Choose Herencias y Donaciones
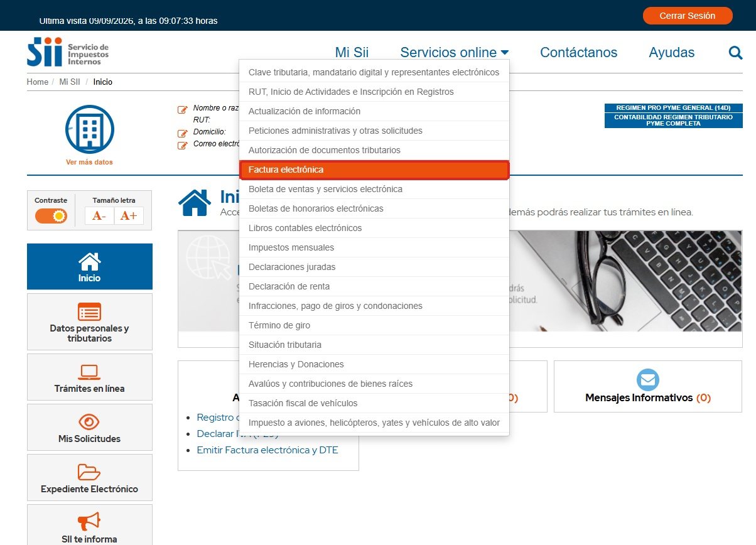This screenshot has height=545, width=756. (x=374, y=364)
